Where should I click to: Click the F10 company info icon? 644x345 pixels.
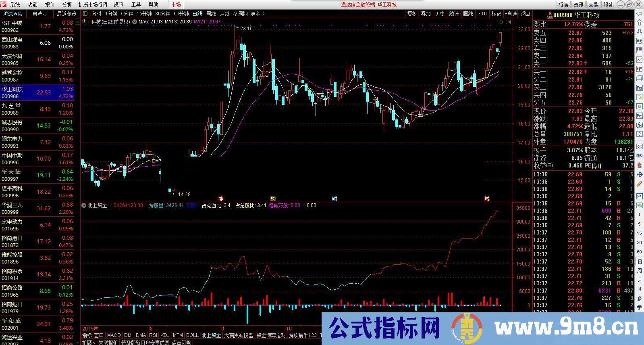click(639, 88)
